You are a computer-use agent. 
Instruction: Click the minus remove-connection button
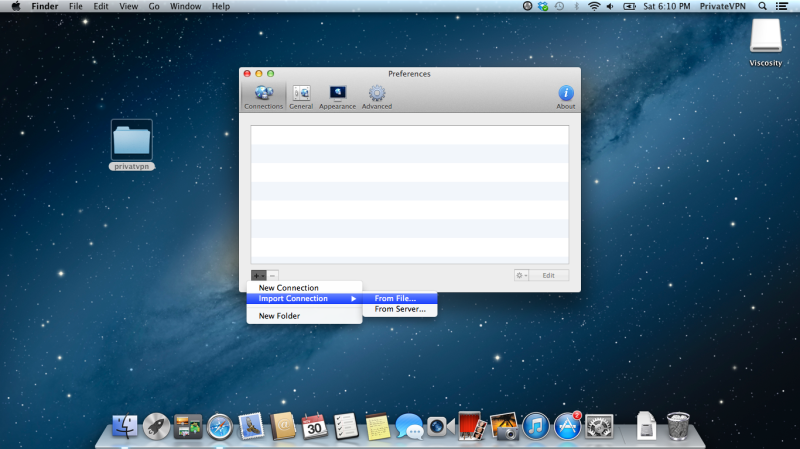tap(273, 275)
